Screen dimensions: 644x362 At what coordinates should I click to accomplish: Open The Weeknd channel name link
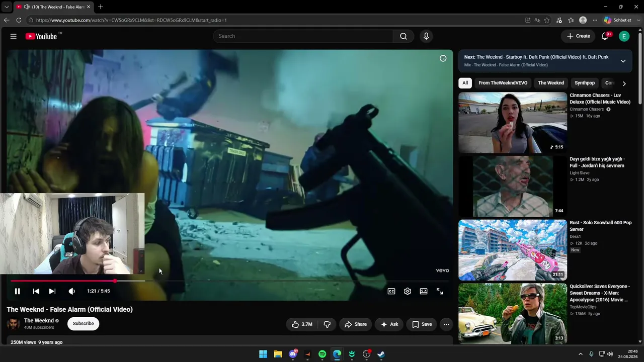pos(39,321)
